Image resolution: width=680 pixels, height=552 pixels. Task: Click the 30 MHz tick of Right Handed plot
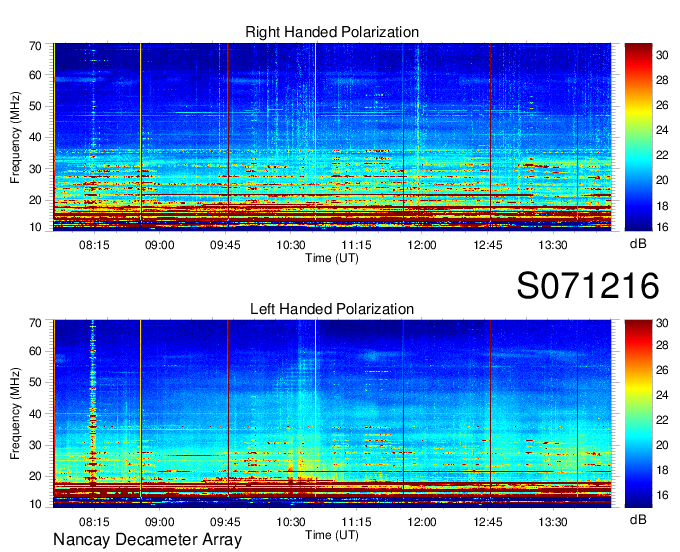(35, 169)
